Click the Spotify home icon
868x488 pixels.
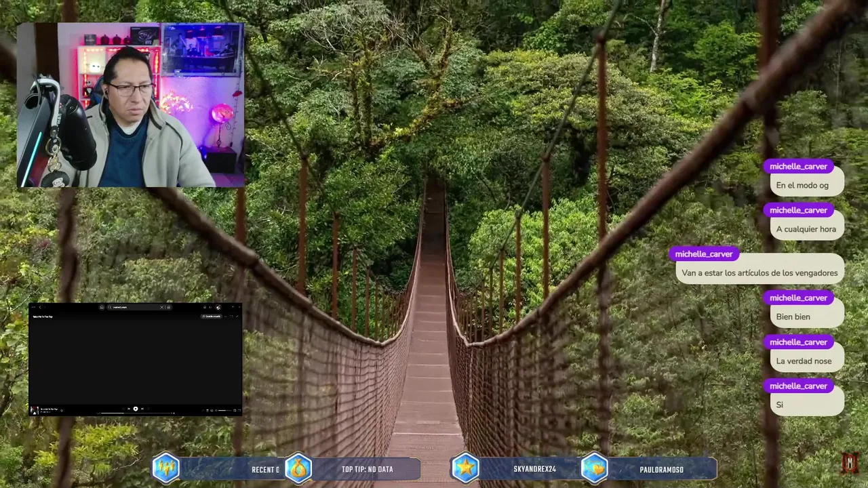pyautogui.click(x=102, y=307)
